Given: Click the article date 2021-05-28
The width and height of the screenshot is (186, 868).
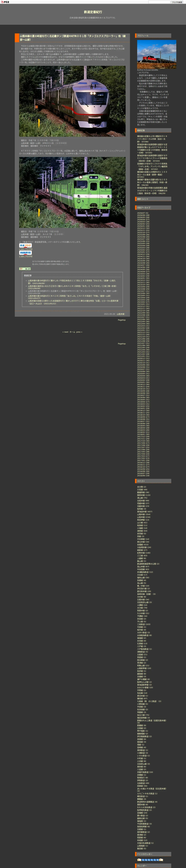Looking at the screenshot, I should (109, 314).
